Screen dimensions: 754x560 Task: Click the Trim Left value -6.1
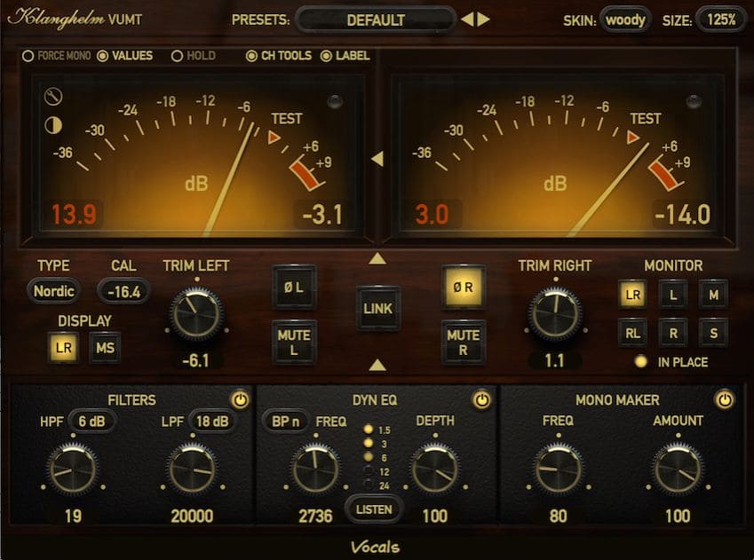(196, 360)
